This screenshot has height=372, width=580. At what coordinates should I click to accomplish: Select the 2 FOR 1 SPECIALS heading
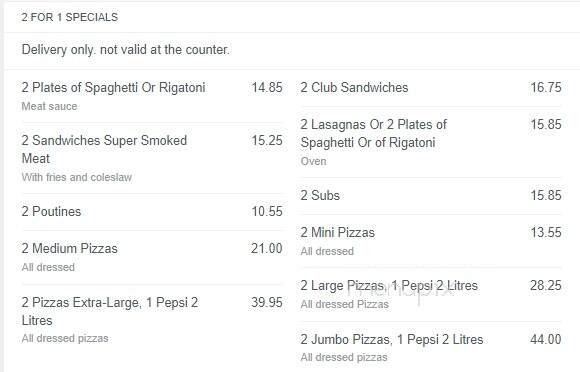pos(70,17)
